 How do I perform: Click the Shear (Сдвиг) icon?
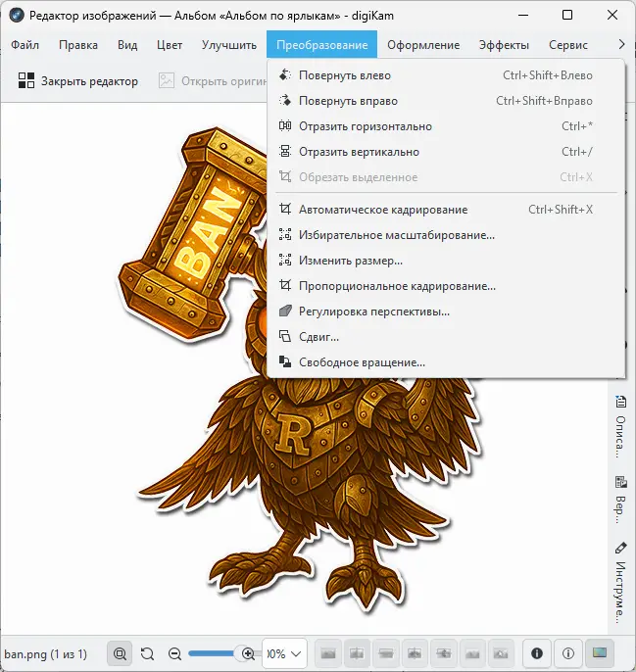click(285, 336)
